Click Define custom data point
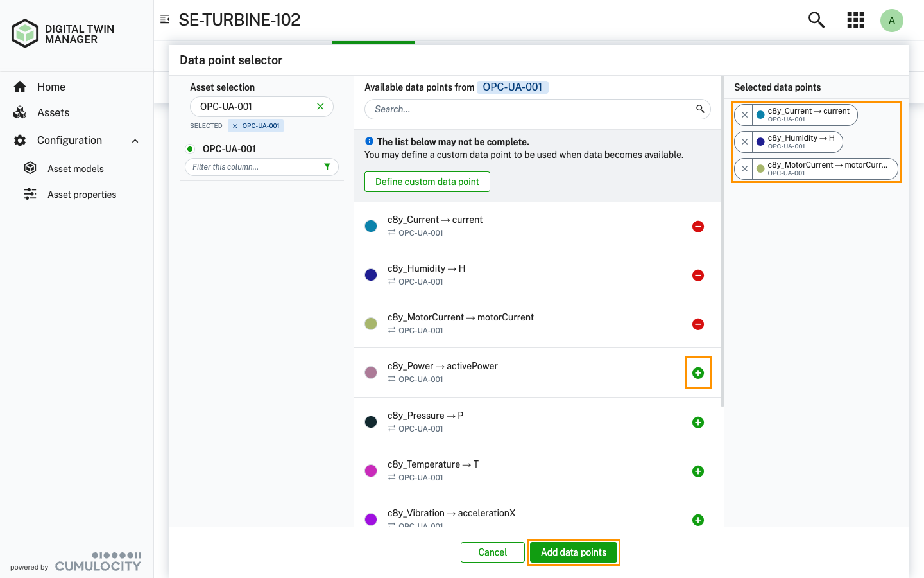 (x=427, y=182)
